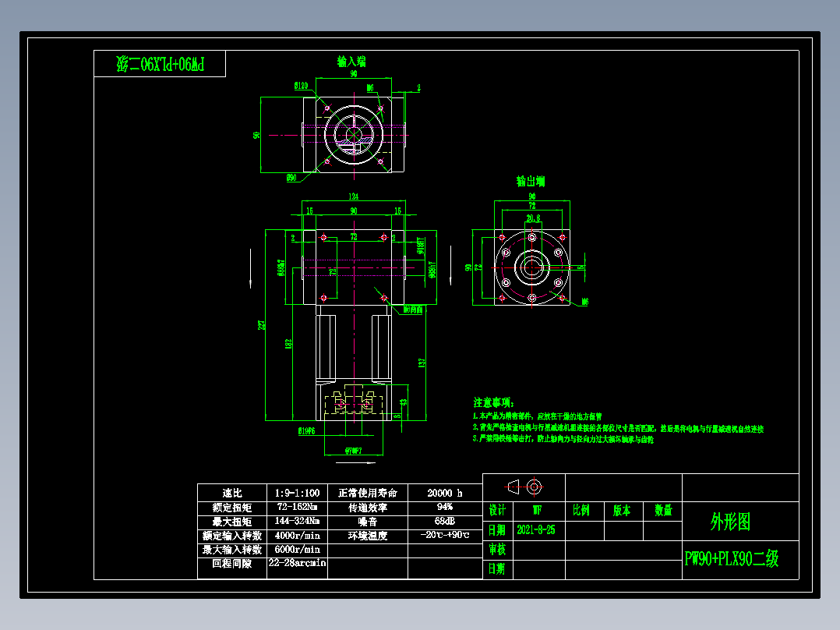Select the Ø120 diameter dimension on top view
The image size is (840, 630).
(301, 86)
